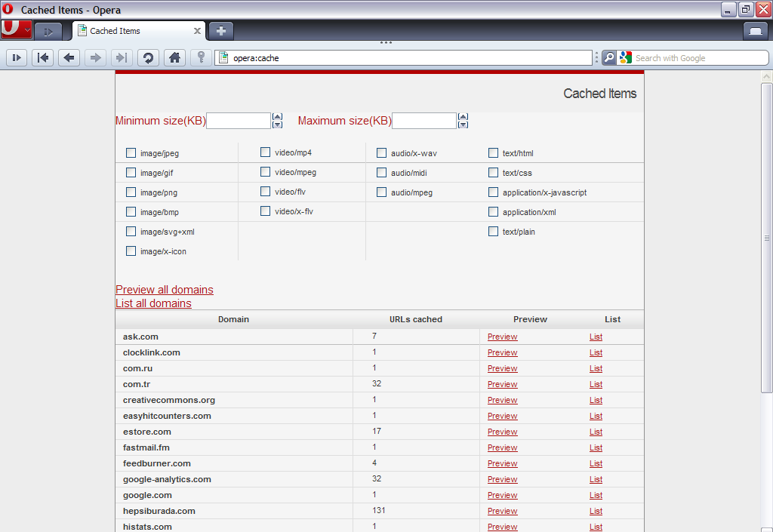The height and width of the screenshot is (532, 773).
Task: Decrease Maximum size with down arrow
Action: (x=463, y=125)
